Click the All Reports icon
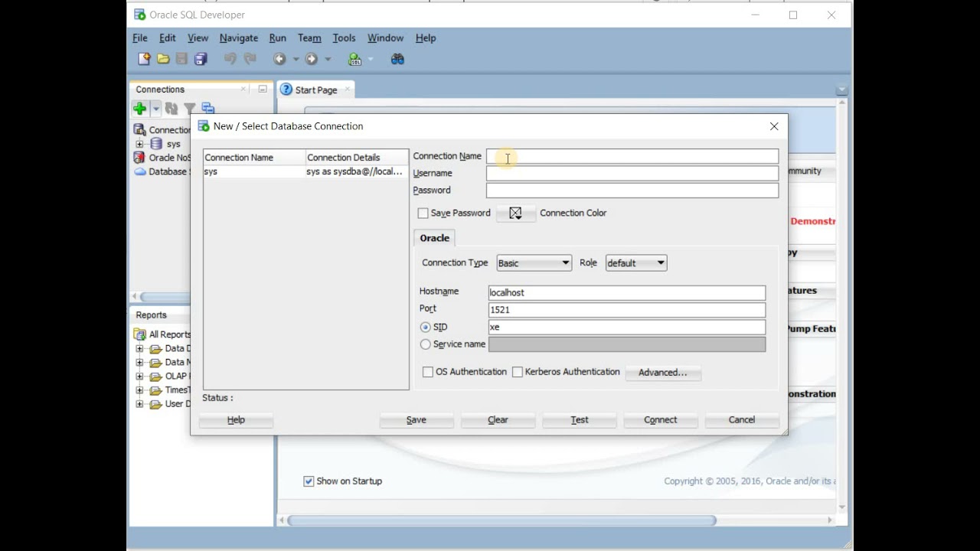This screenshot has height=551, width=980. [140, 334]
